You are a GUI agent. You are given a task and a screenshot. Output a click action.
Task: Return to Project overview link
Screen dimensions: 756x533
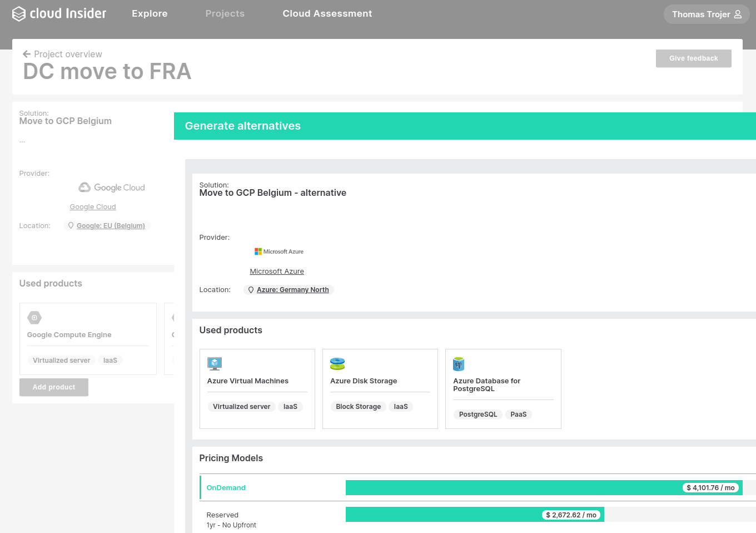68,54
